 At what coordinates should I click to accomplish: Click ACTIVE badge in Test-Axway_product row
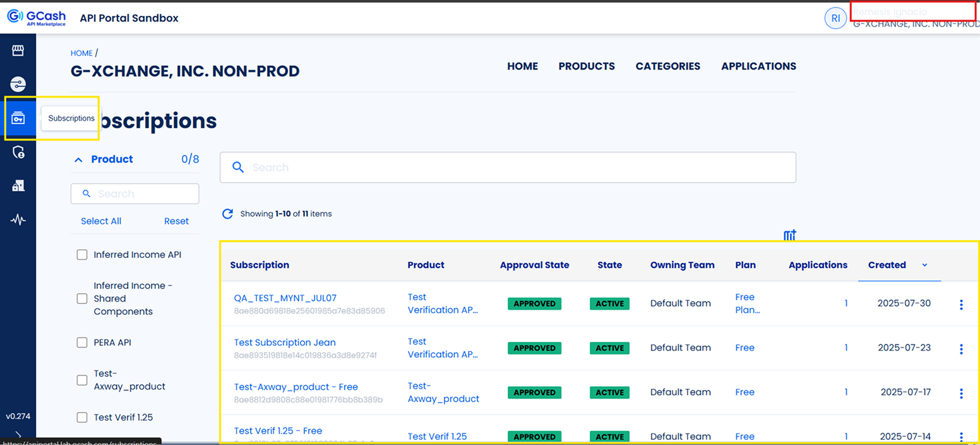(609, 393)
